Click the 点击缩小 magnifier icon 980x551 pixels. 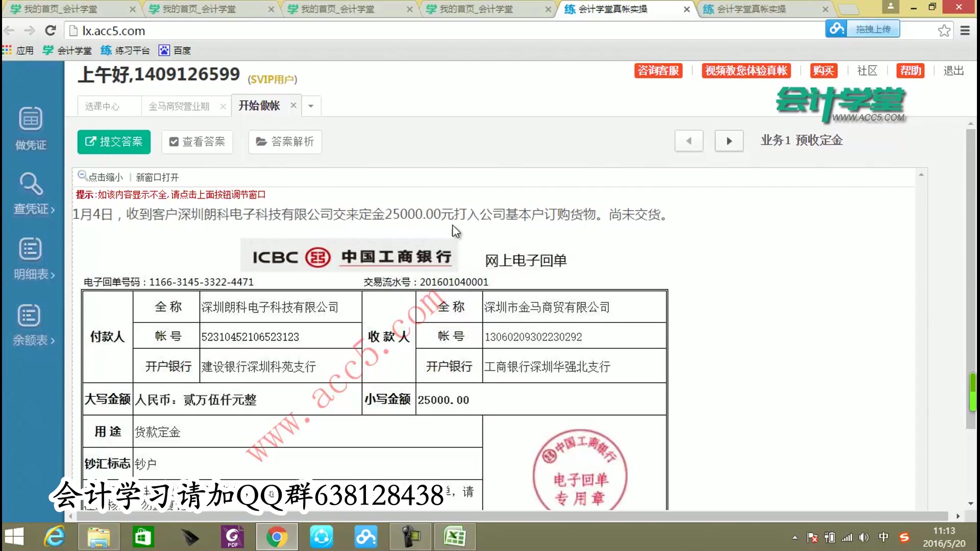click(82, 175)
